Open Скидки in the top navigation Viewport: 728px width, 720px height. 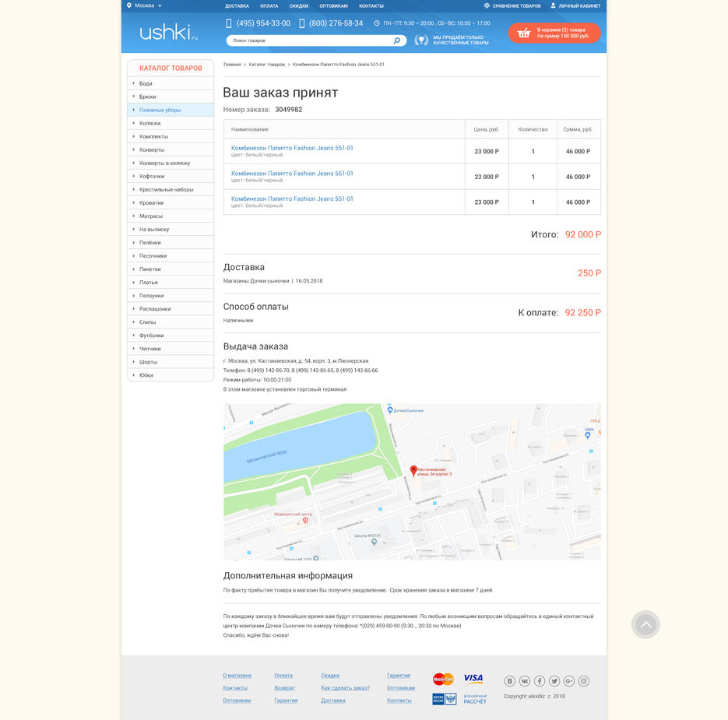298,6
